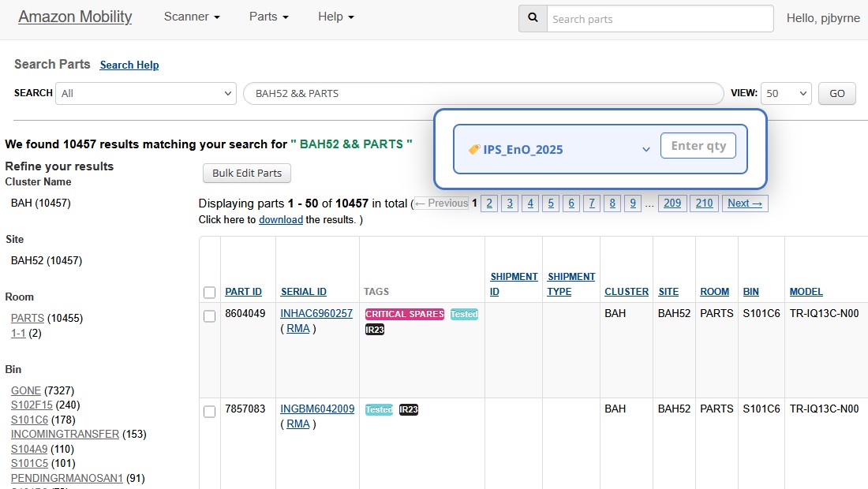Click the Enter qty input field
The image size is (868, 489).
coord(698,145)
